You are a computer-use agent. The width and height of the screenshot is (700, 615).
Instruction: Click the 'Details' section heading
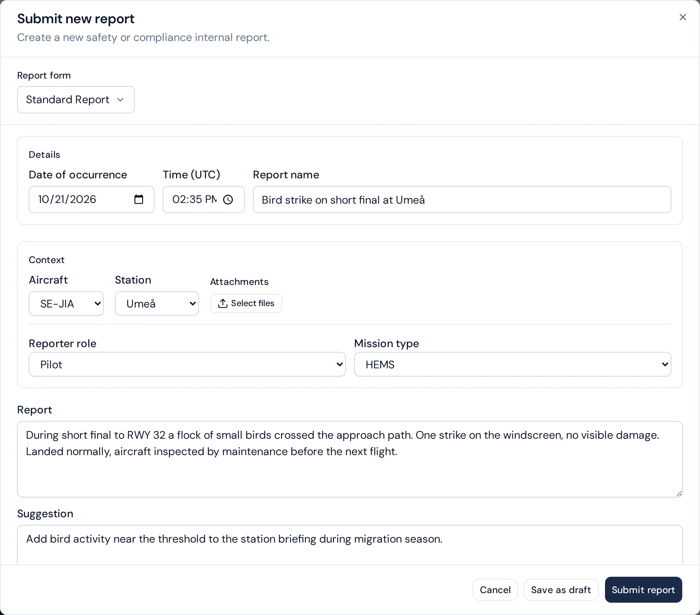click(x=44, y=155)
